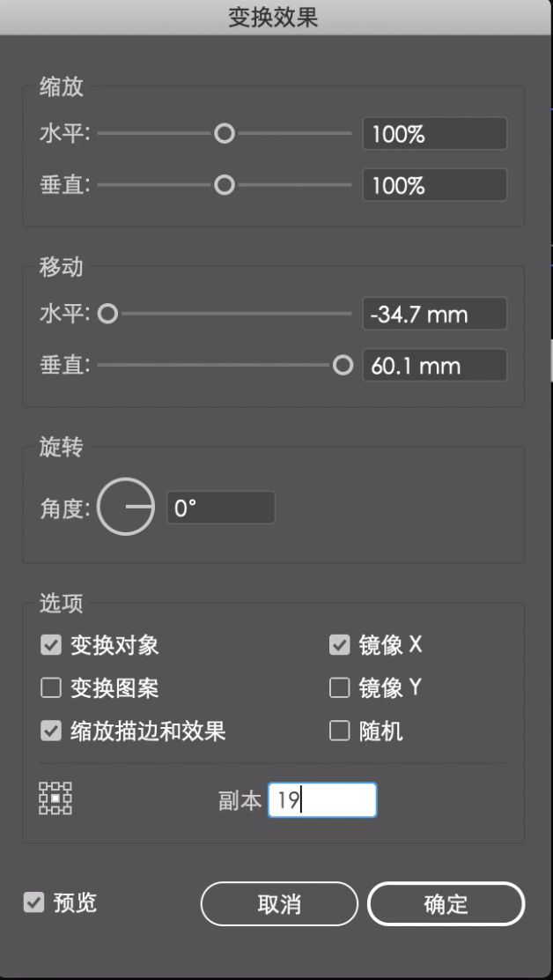Enable the 变换图案 checkbox

point(50,688)
